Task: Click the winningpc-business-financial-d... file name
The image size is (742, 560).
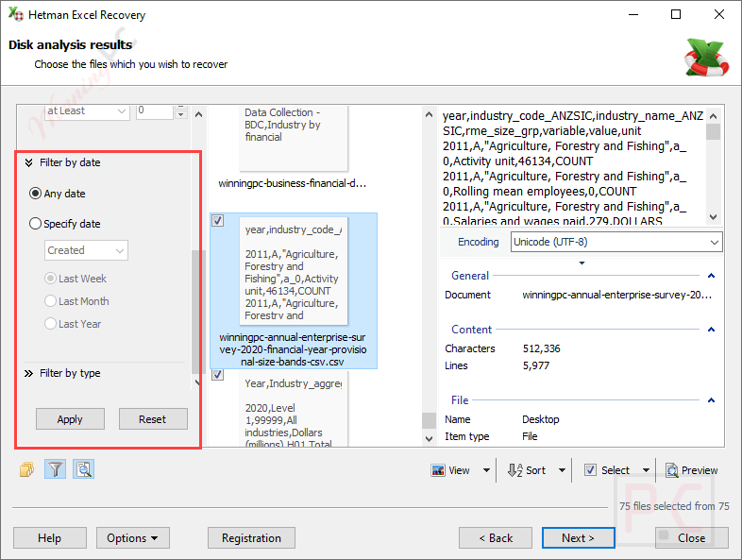Action: click(x=292, y=183)
